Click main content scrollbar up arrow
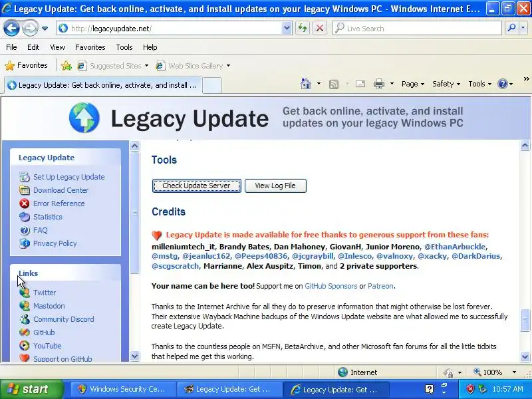Viewport: 532px width, 399px height. [x=525, y=146]
